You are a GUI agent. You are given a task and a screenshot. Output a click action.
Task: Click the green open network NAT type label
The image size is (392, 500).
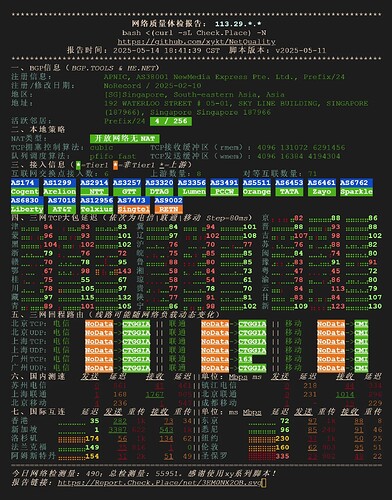click(x=125, y=138)
